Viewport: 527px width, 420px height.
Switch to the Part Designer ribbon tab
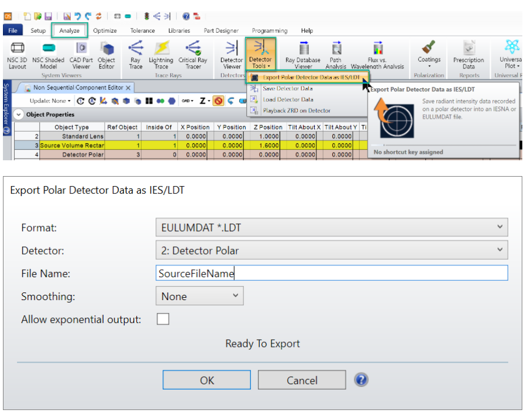[221, 30]
